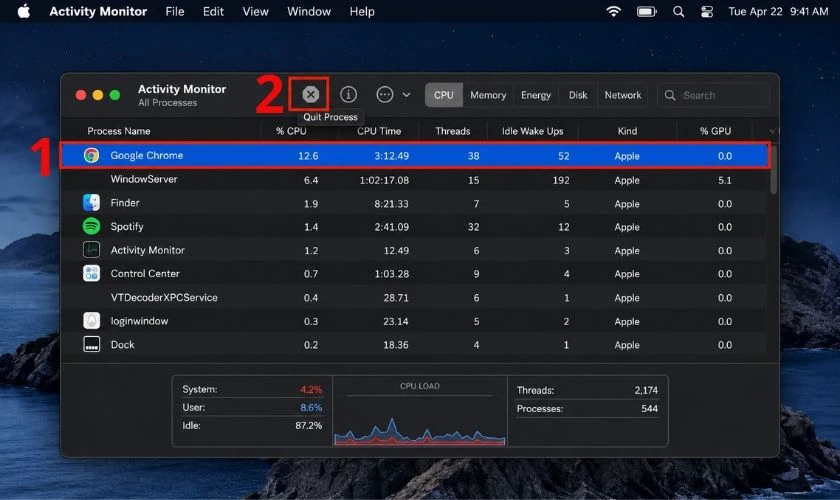This screenshot has height=500, width=840.
Task: Select the Google Chrome icon in the process list
Action: pyautogui.click(x=91, y=155)
